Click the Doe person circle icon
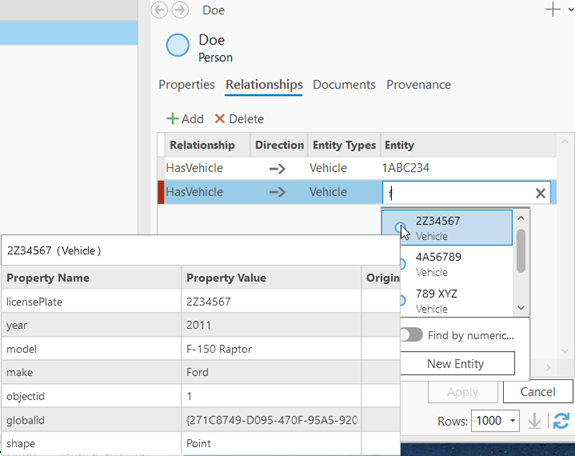Image resolution: width=575 pixels, height=456 pixels. [177, 45]
